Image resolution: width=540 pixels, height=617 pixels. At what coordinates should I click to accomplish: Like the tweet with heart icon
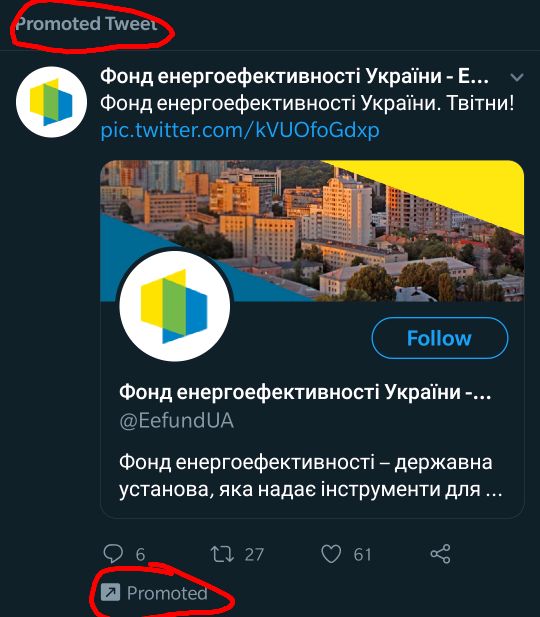pos(331,554)
